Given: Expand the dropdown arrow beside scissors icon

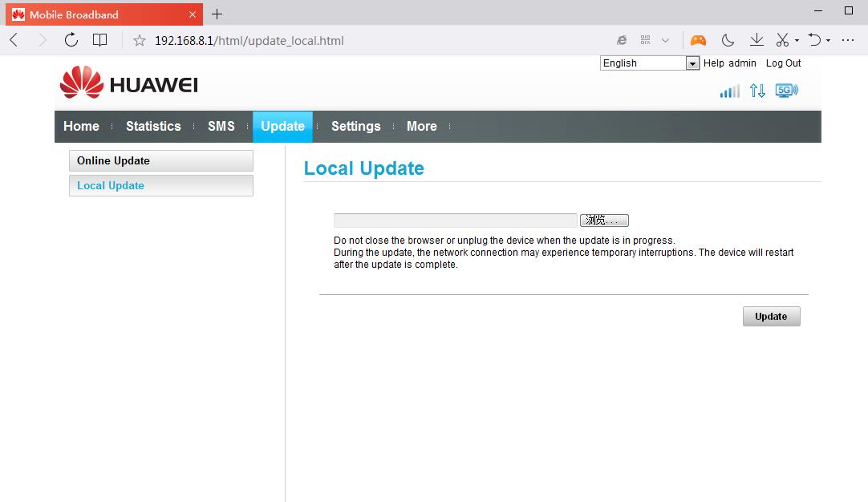Looking at the screenshot, I should [x=797, y=41].
